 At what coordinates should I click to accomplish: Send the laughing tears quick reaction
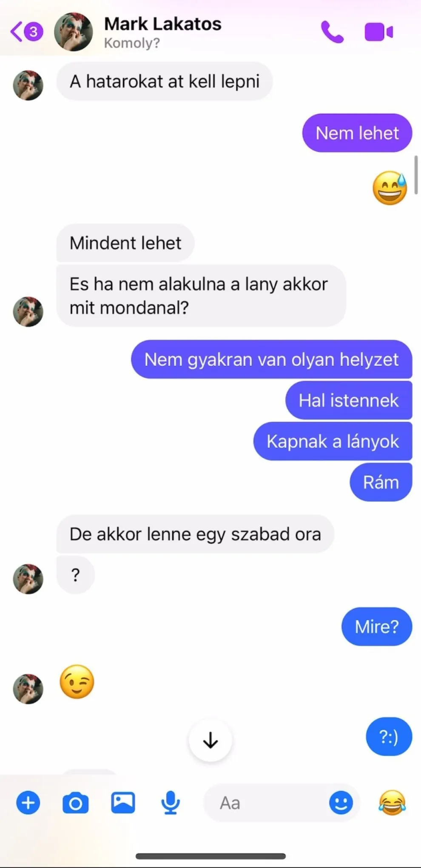pyautogui.click(x=392, y=803)
